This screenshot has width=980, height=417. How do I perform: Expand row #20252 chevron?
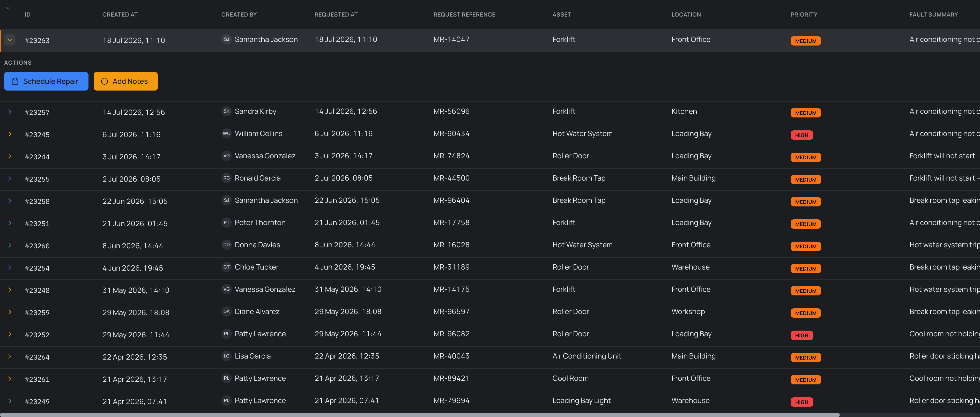coord(10,334)
